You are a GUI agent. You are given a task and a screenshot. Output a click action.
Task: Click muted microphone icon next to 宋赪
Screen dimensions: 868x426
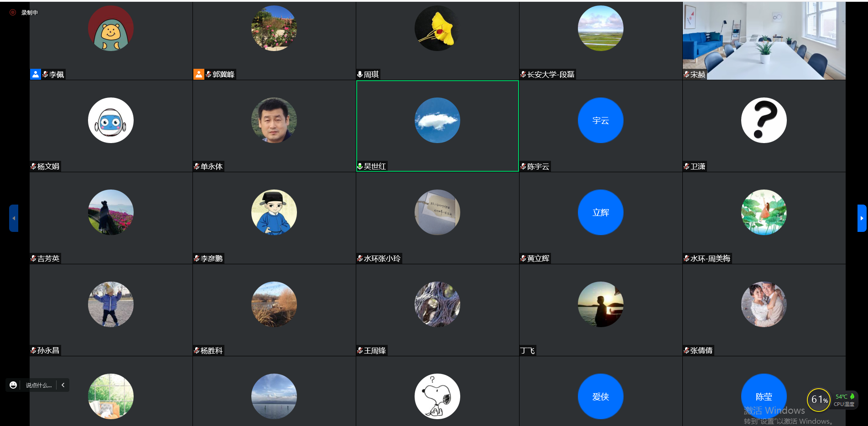click(x=686, y=74)
